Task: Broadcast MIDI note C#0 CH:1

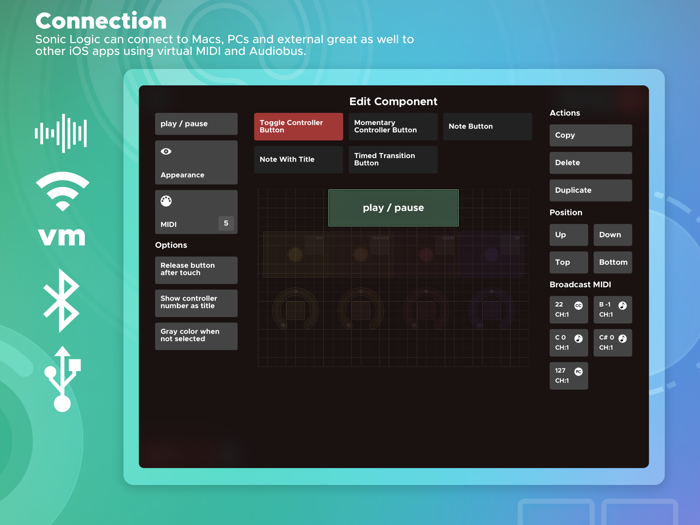Action: coord(612,342)
